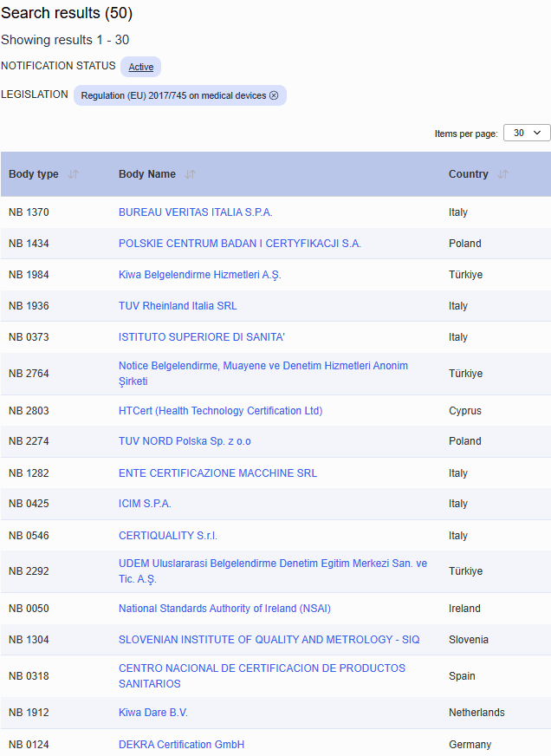The width and height of the screenshot is (551, 756).
Task: Select the NB 0373 cell
Action: 29,337
